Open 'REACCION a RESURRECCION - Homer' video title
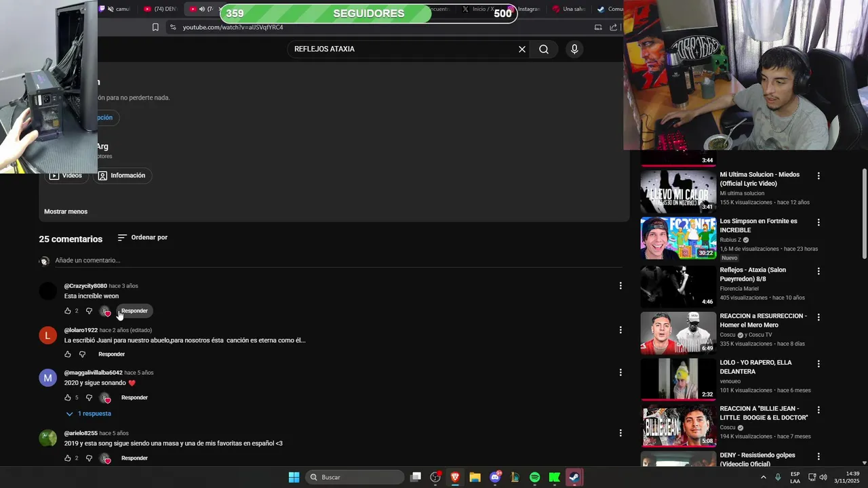Image resolution: width=868 pixels, height=488 pixels. 763,321
